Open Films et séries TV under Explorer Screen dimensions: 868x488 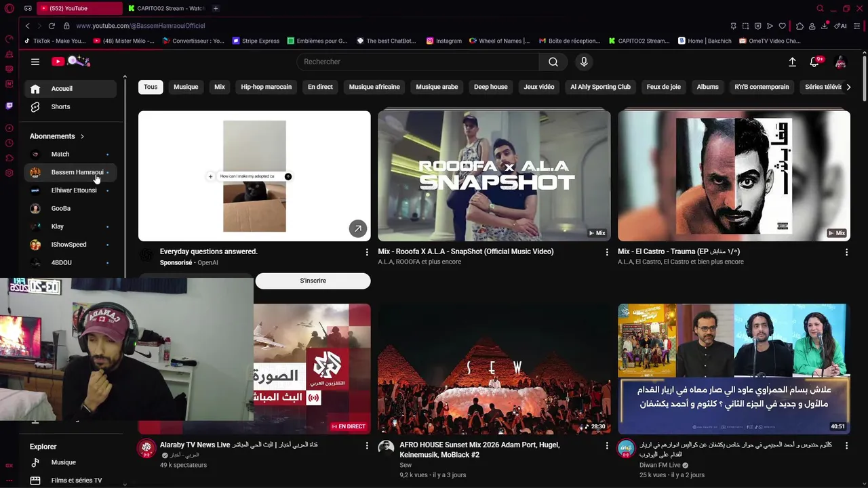pos(71,481)
